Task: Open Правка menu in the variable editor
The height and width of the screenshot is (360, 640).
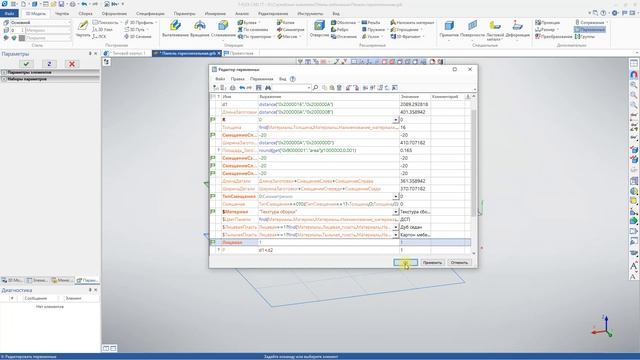Action: (237, 79)
